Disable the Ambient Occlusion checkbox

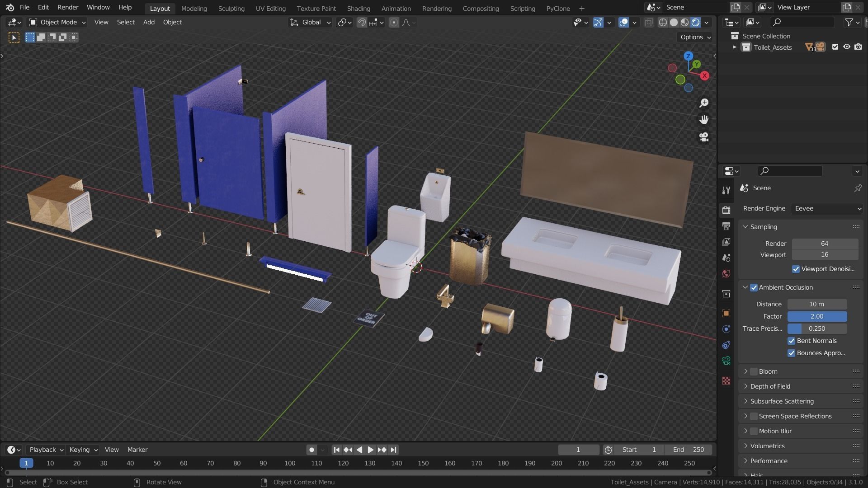754,287
